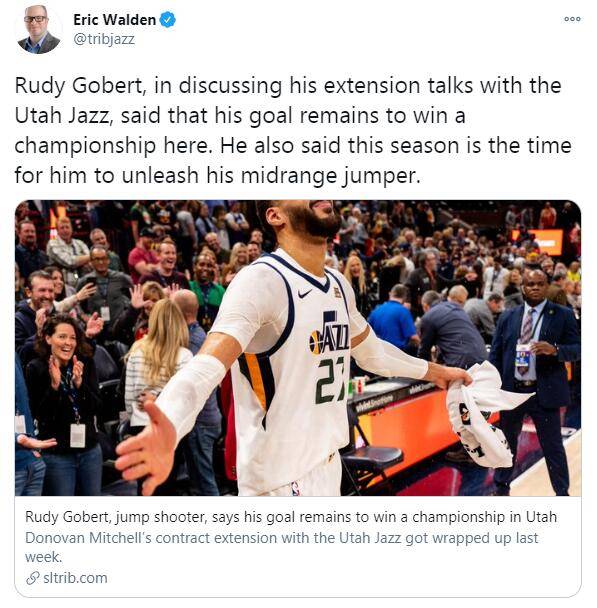597x608 pixels.
Task: Click the blue verified badge
Action: coord(168,20)
